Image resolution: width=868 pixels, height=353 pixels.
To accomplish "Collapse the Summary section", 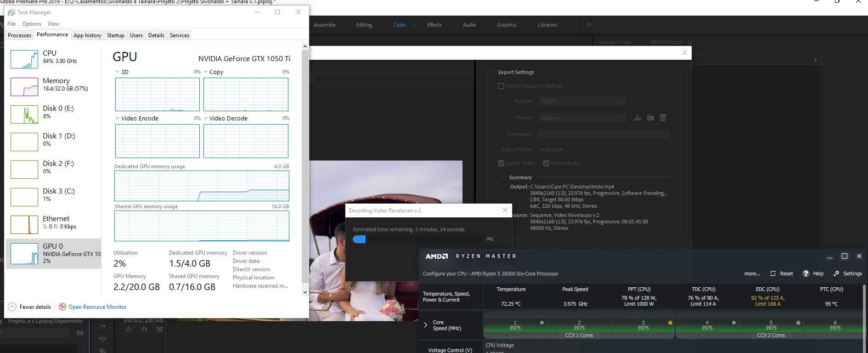I will (502, 177).
